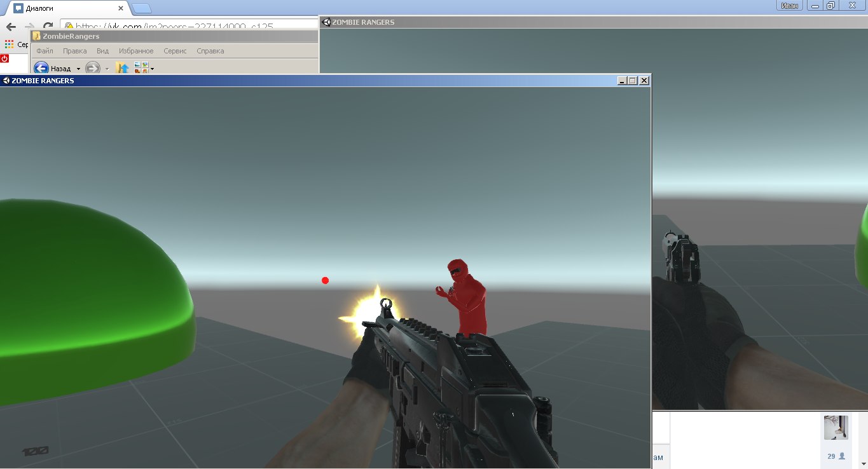
Task: Open the Иван Chrome profile button
Action: point(790,5)
